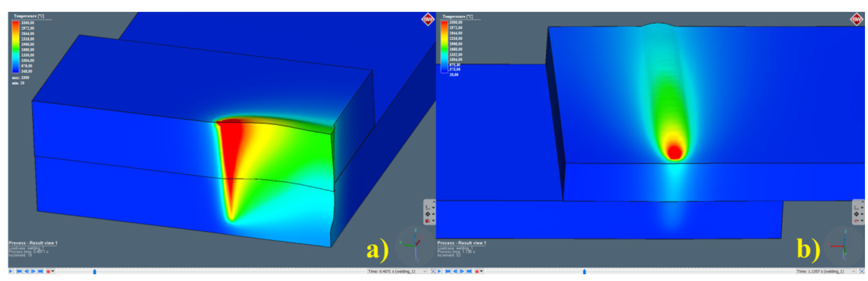Click the Simufact logo in left view corner
Screen dimensions: 868x281
[x=428, y=20]
